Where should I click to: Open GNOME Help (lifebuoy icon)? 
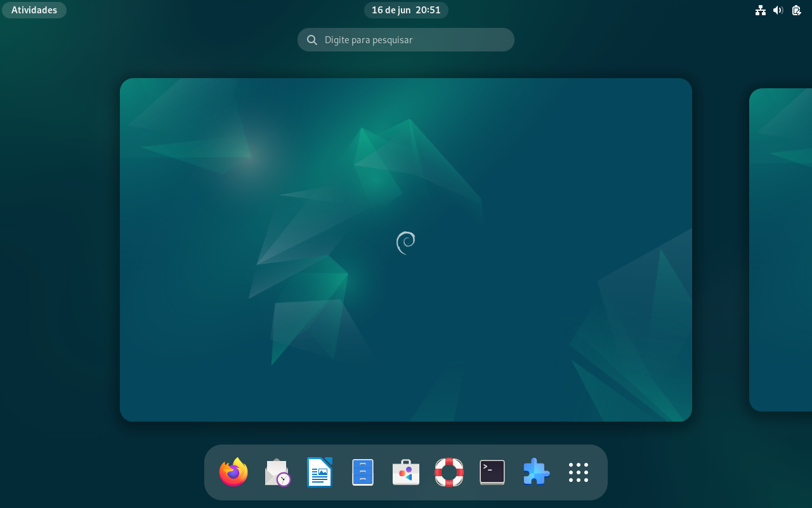[449, 472]
